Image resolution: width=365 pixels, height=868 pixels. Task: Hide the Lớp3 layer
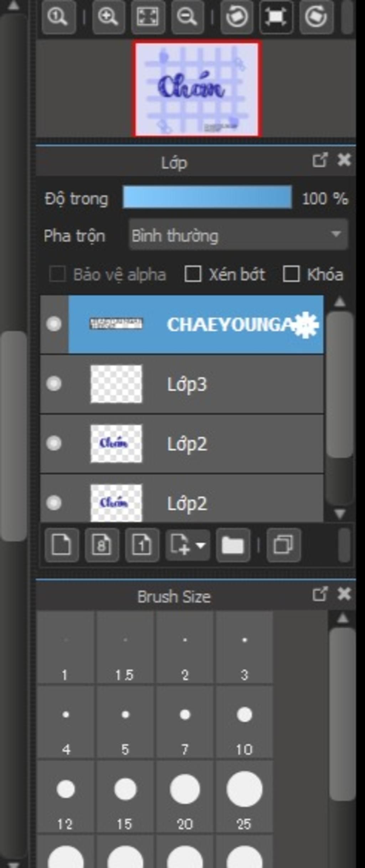coord(54,384)
